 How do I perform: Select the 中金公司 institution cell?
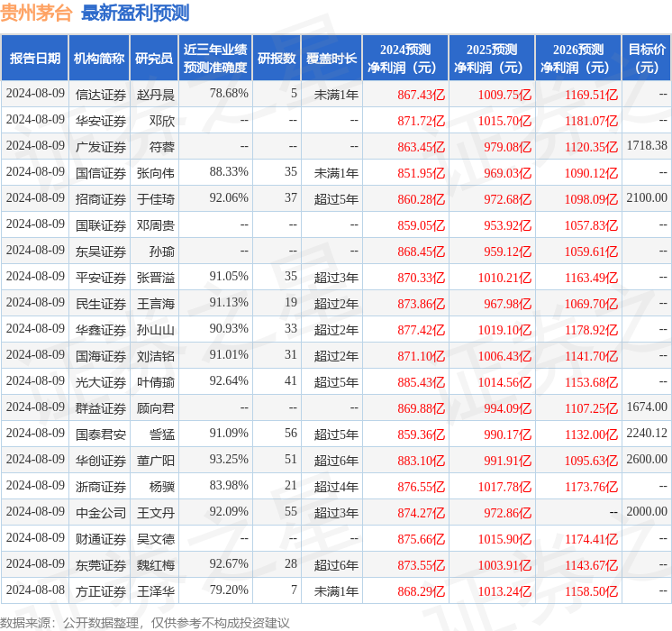[x=101, y=513]
